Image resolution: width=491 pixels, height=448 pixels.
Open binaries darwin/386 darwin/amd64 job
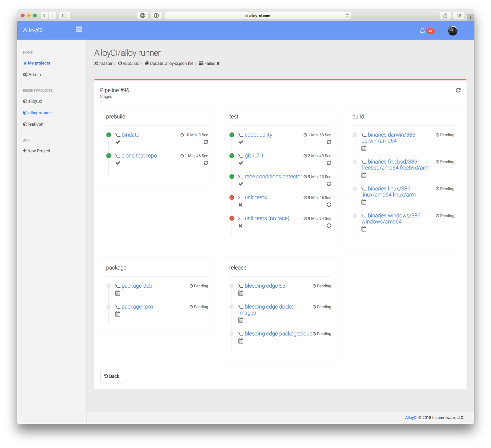pyautogui.click(x=388, y=138)
